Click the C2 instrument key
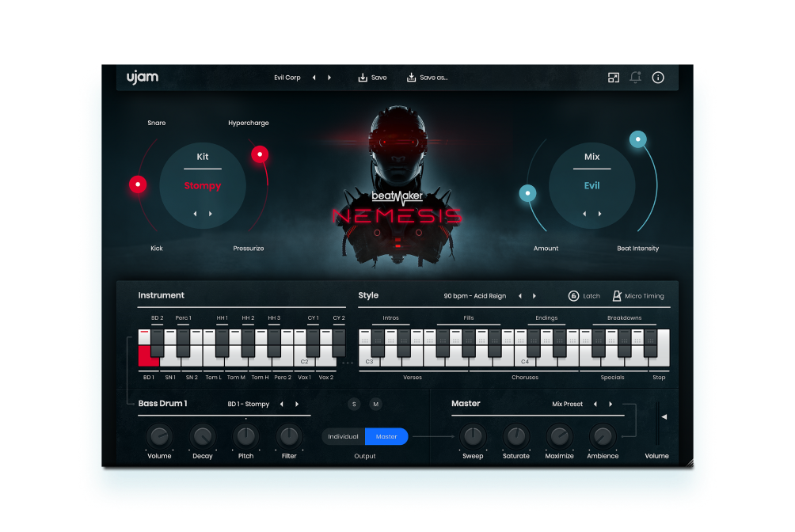Viewport: 795px width, 532px height. click(304, 361)
